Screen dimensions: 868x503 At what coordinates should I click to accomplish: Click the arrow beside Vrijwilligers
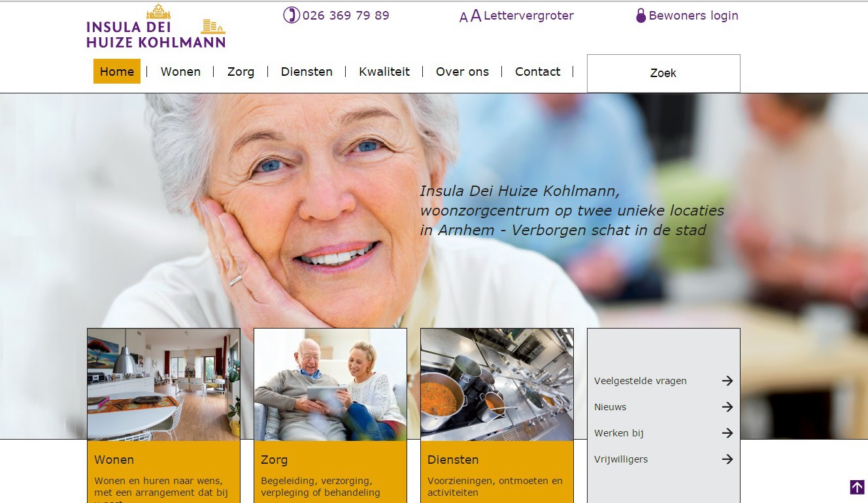tap(727, 459)
